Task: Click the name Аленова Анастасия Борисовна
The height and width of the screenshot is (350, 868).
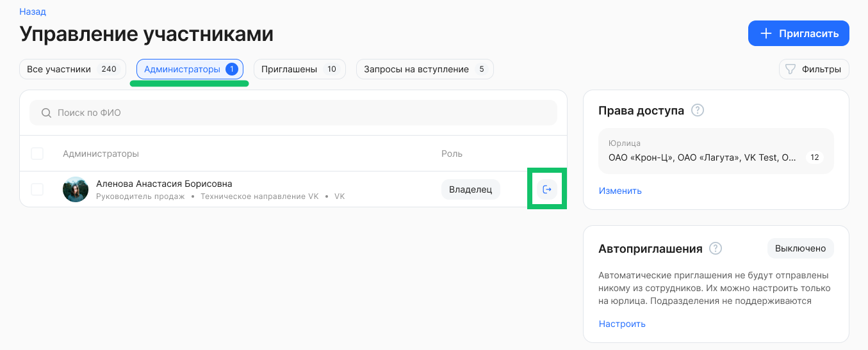Action: 164,184
